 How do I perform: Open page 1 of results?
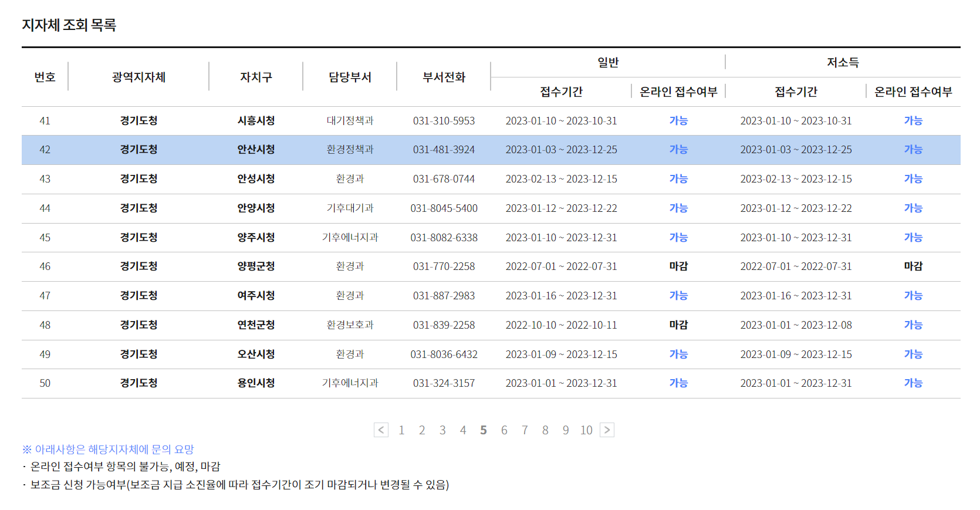(401, 430)
